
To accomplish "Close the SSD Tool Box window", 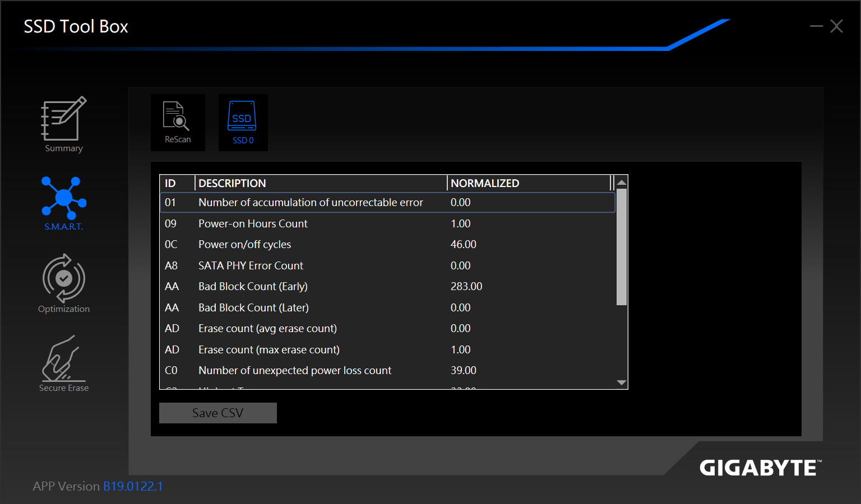I will coord(837,26).
